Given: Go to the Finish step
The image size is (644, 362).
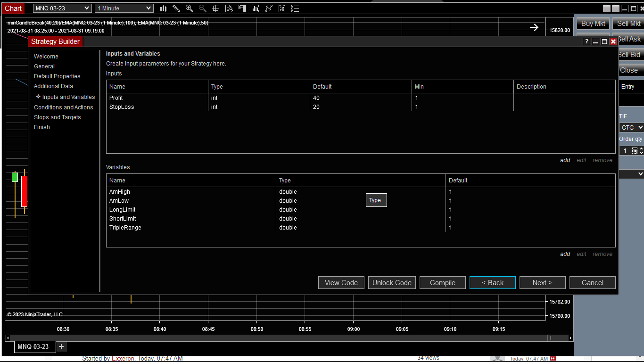Looking at the screenshot, I should pos(42,127).
